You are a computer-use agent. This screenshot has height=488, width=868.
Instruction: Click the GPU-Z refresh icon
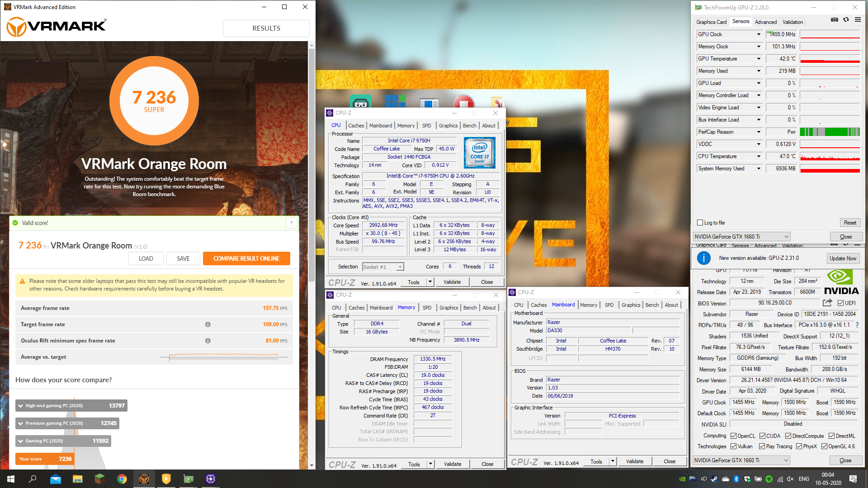(846, 19)
